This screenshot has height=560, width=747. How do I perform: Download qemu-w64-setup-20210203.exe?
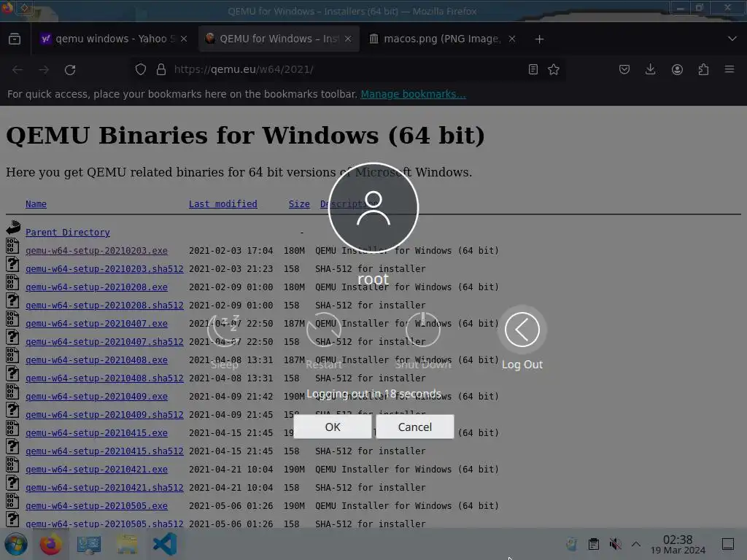[x=97, y=251]
